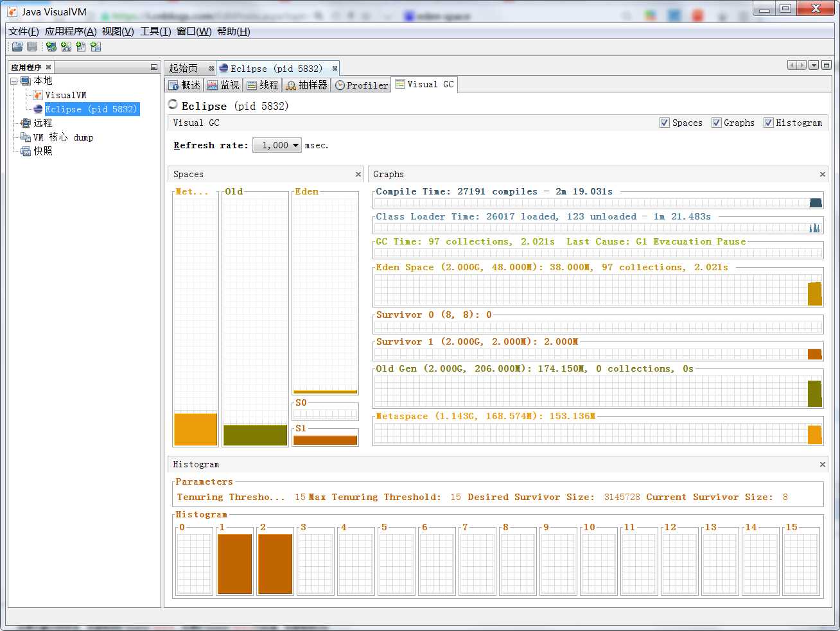Screen dimensions: 840x631
Task: Open the 文件(F) menu
Action: point(24,31)
